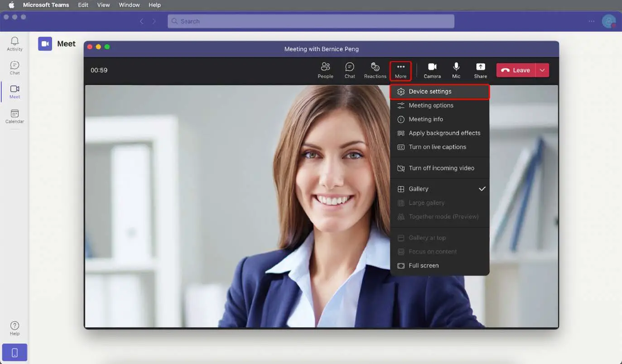Viewport: 622px width, 364px height.
Task: Show Meeting info
Action: (x=439, y=120)
